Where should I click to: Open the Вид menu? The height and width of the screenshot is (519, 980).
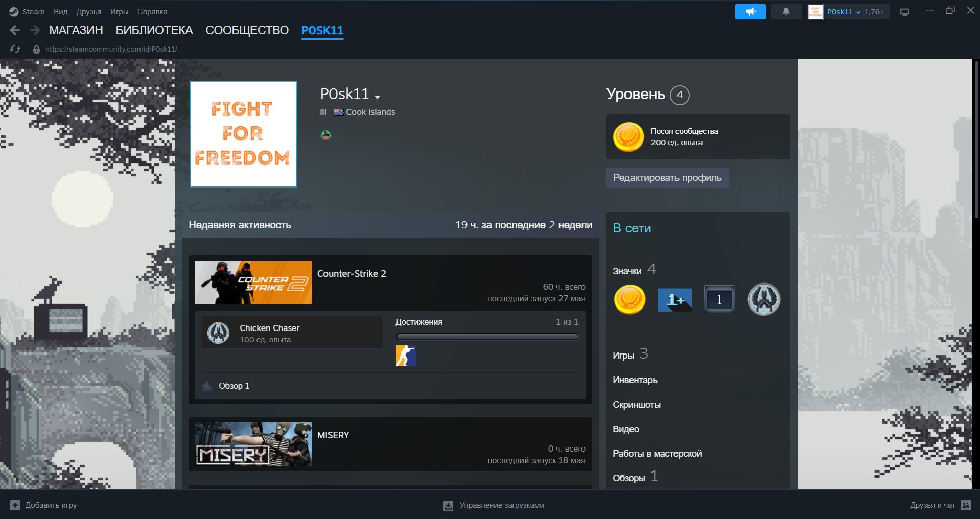coord(61,12)
